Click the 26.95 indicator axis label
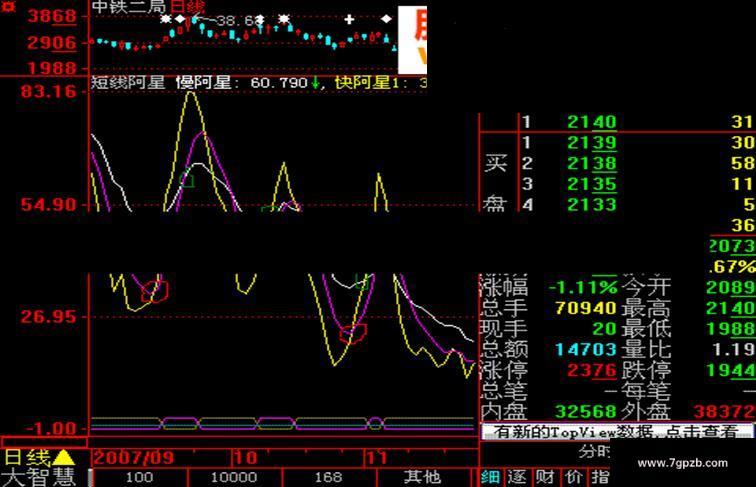 (49, 317)
